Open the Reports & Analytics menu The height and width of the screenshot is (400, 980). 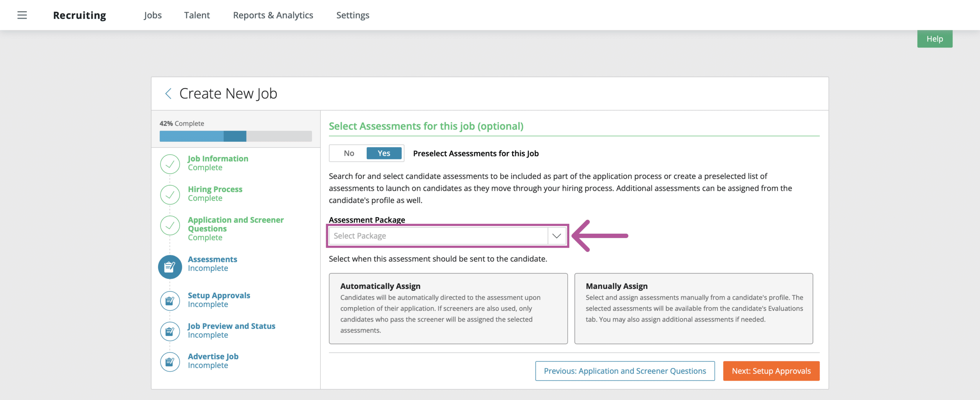tap(273, 15)
